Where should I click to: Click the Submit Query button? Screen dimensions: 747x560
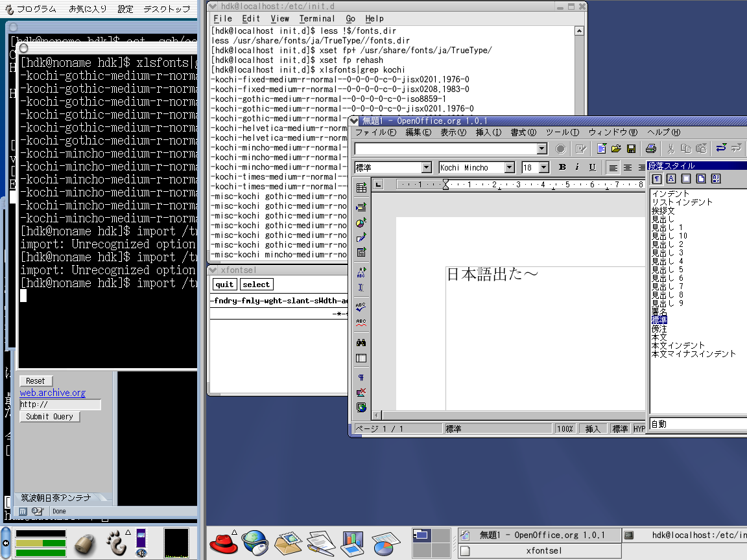(x=49, y=417)
